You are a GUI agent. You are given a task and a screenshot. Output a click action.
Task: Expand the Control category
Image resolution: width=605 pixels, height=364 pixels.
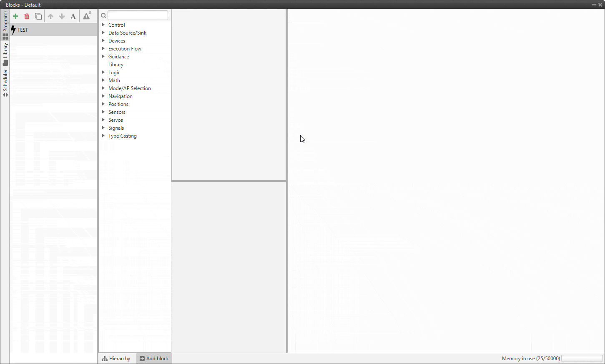(x=103, y=25)
